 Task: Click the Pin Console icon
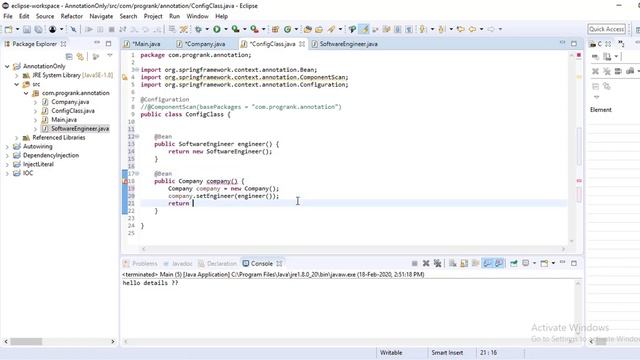click(513, 263)
